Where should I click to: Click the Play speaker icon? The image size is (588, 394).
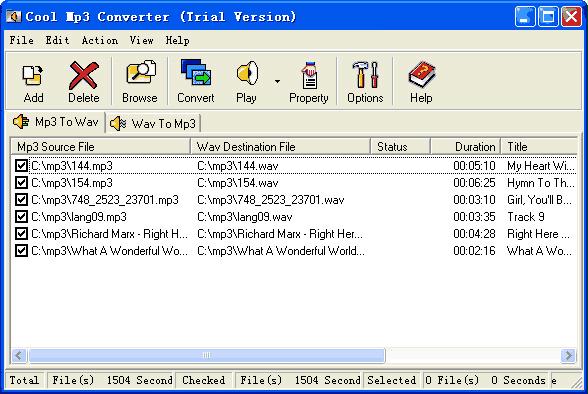247,73
